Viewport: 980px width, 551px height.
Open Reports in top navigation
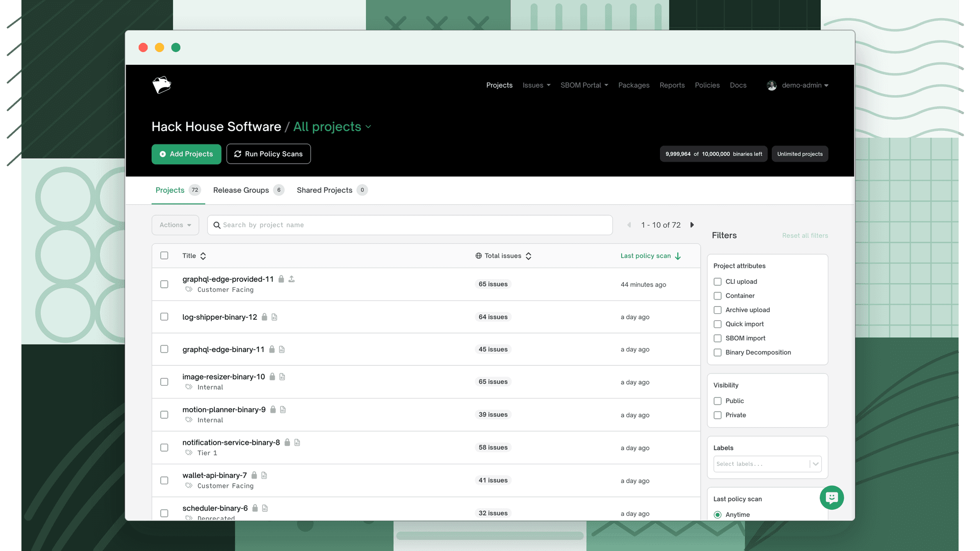pos(672,85)
